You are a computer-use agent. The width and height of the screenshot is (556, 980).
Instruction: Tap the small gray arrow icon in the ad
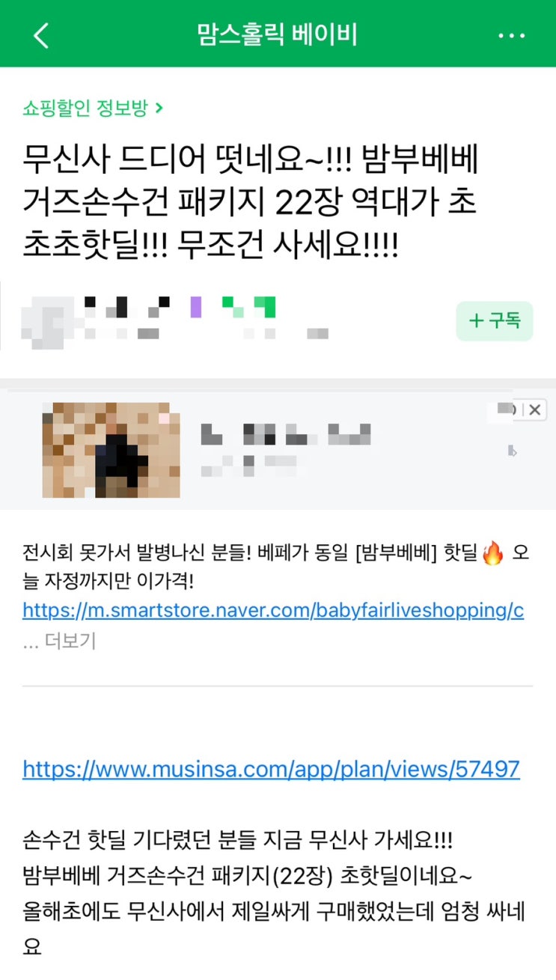click(x=513, y=451)
